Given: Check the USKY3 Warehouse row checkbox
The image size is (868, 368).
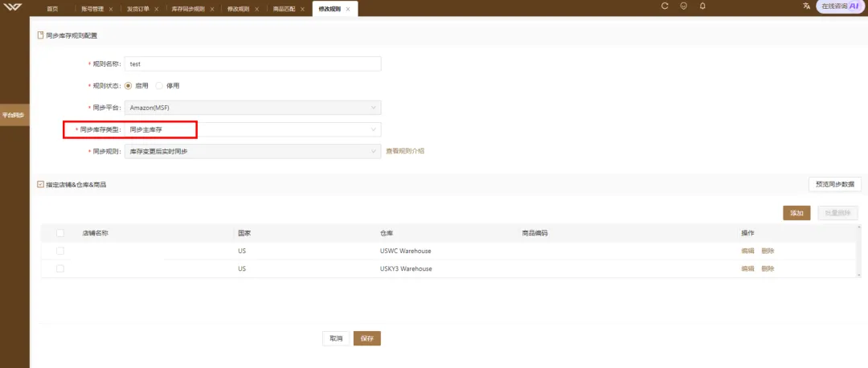Looking at the screenshot, I should [x=59, y=268].
